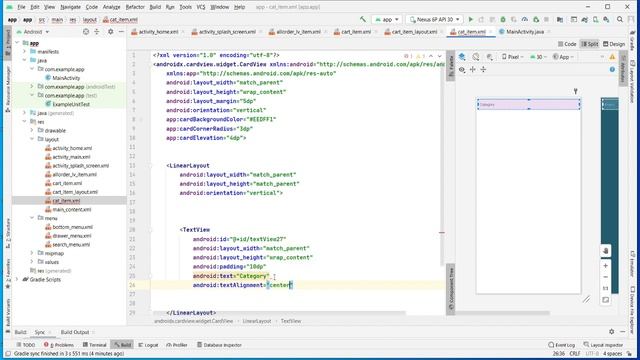
Task: Open the Layout Inspector
Action: (603, 345)
